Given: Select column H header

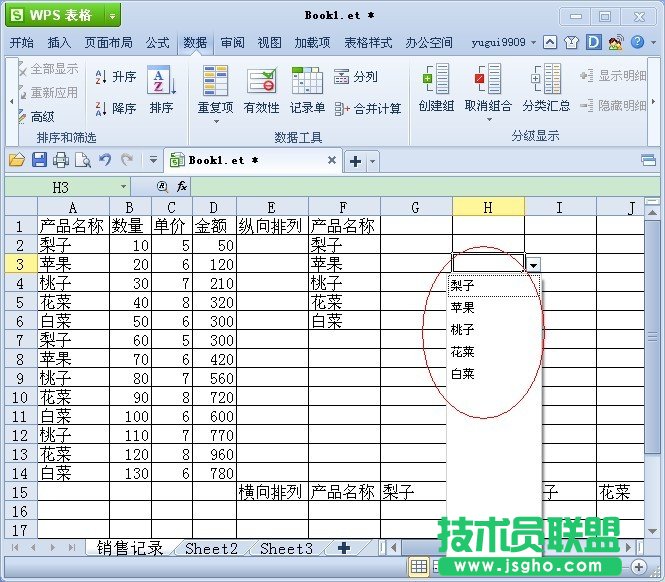Looking at the screenshot, I should (488, 207).
